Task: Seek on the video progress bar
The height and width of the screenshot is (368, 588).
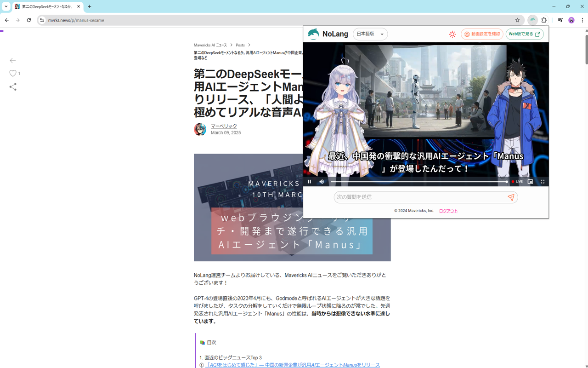Action: [x=419, y=182]
